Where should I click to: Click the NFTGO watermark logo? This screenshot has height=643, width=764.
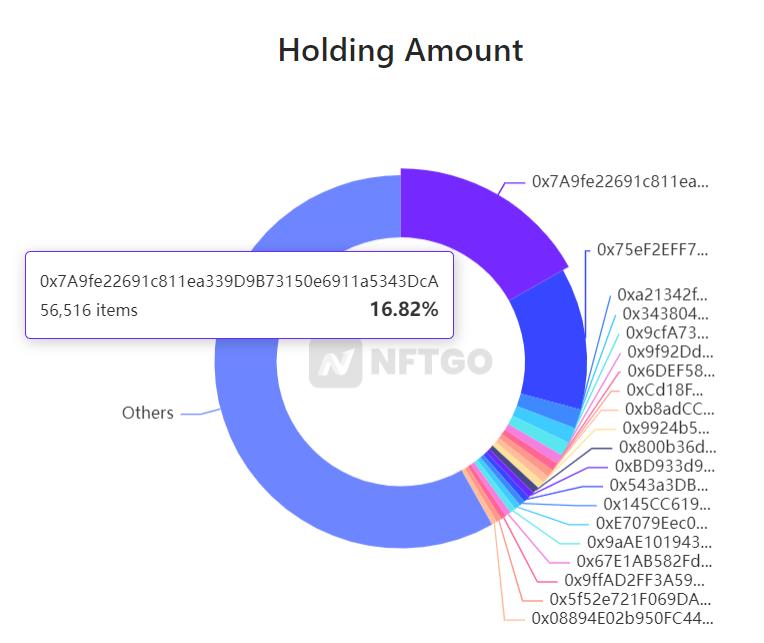tap(401, 363)
